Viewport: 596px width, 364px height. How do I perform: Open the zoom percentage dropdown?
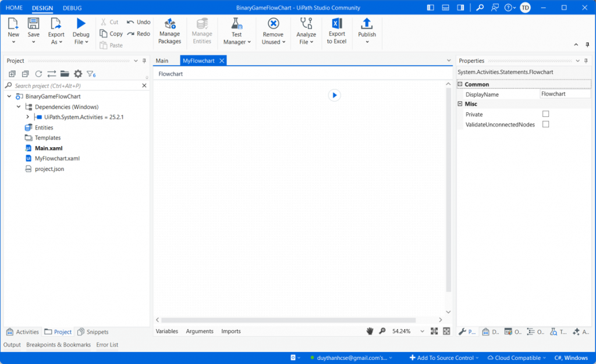(422, 331)
